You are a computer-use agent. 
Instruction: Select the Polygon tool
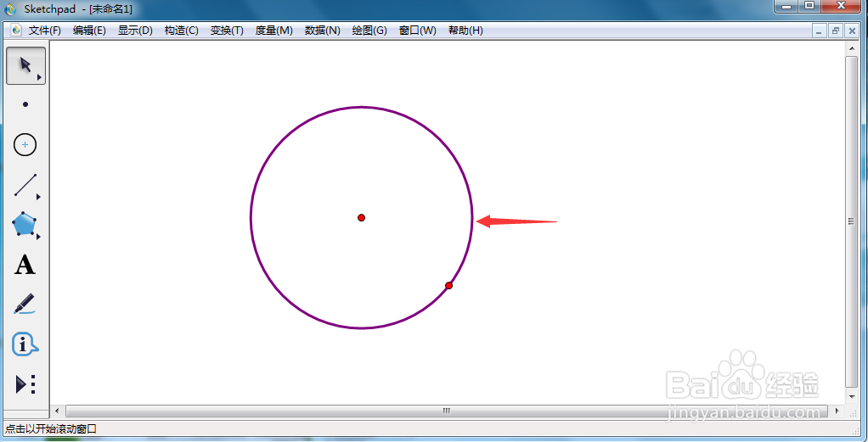25,224
